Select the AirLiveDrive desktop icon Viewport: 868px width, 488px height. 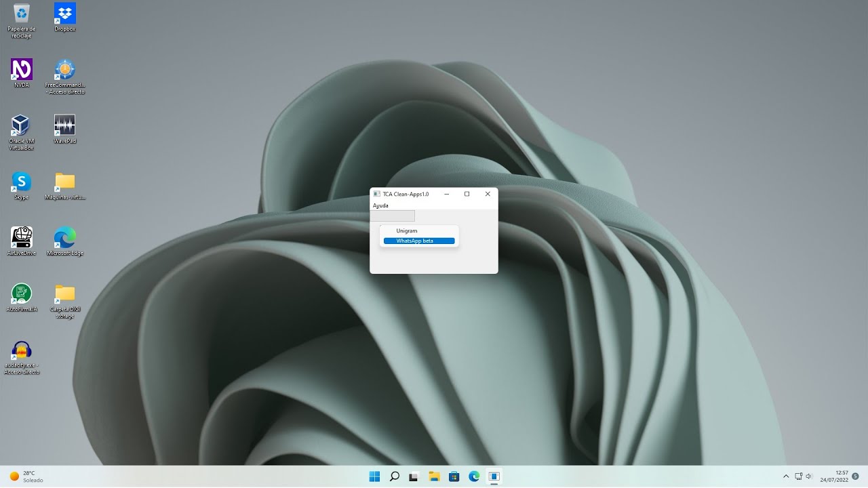pyautogui.click(x=22, y=241)
